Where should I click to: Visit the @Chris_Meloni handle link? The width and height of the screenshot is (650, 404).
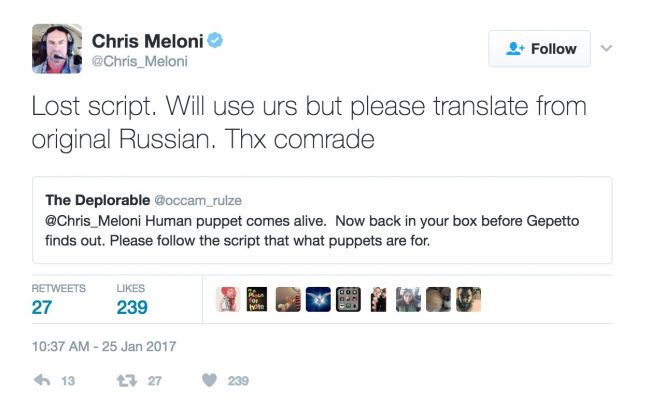(140, 62)
